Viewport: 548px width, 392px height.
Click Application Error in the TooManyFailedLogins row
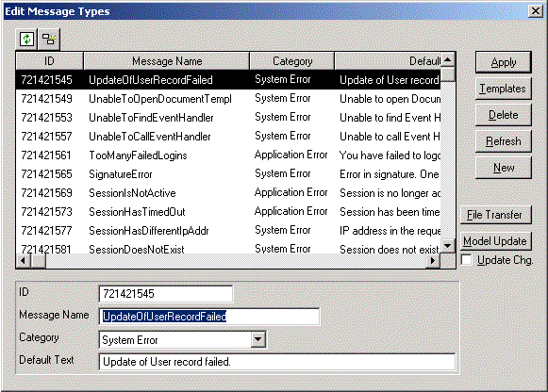point(291,155)
